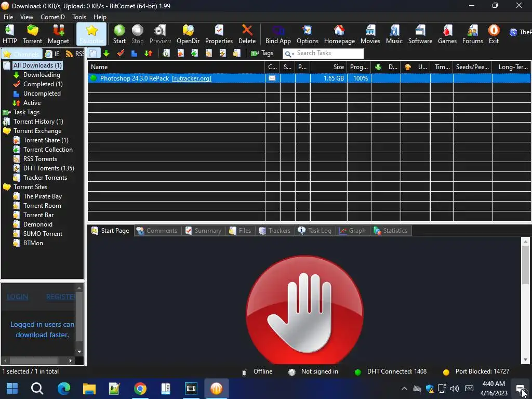Select Torrent History (1) in sidebar

[38, 122]
